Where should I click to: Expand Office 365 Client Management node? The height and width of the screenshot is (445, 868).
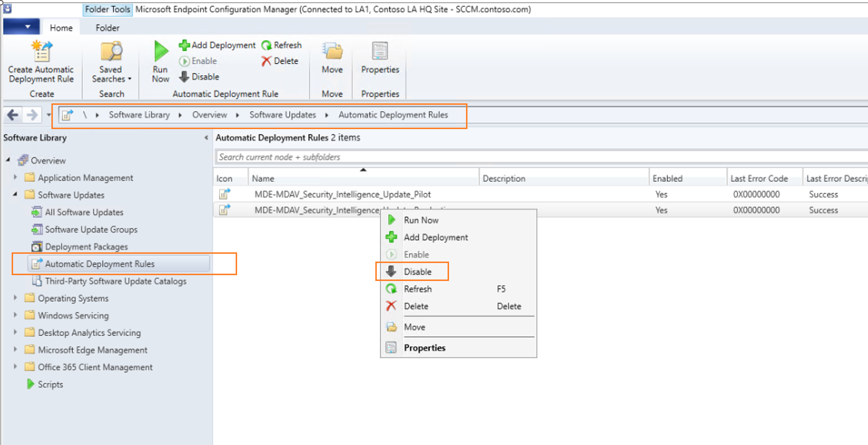click(15, 366)
